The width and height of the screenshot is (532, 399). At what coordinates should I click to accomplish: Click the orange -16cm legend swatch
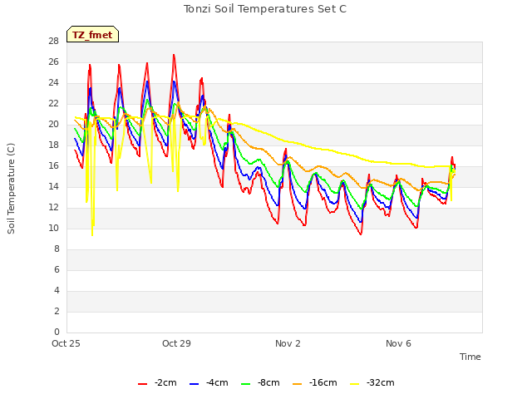(298, 384)
